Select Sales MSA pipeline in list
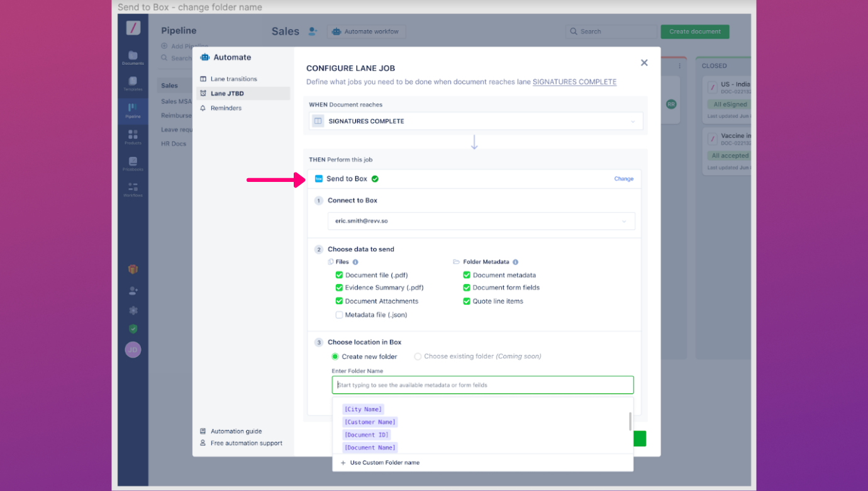Image resolution: width=868 pixels, height=491 pixels. [x=176, y=101]
